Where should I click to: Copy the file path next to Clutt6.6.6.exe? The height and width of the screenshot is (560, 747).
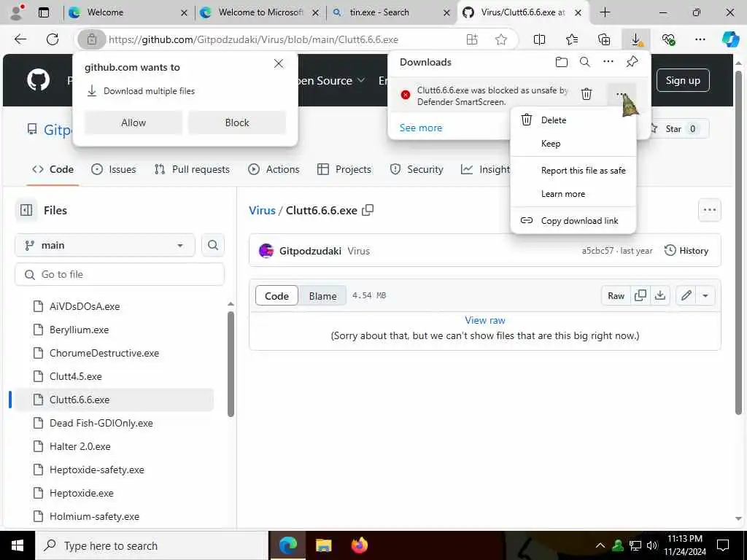368,210
